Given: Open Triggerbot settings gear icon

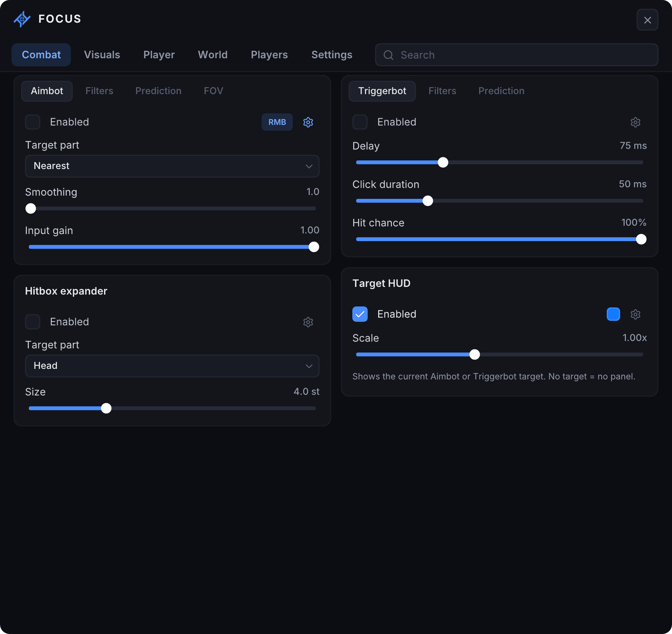Looking at the screenshot, I should click(x=635, y=122).
